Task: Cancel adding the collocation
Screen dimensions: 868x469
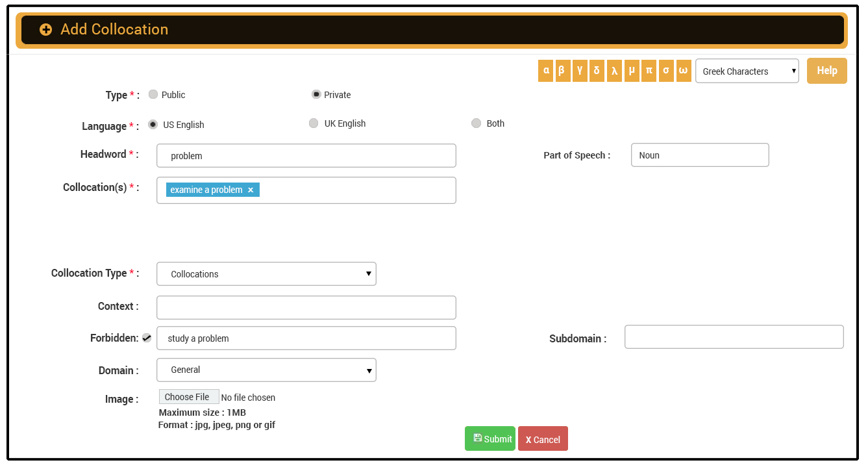Action: pos(543,439)
